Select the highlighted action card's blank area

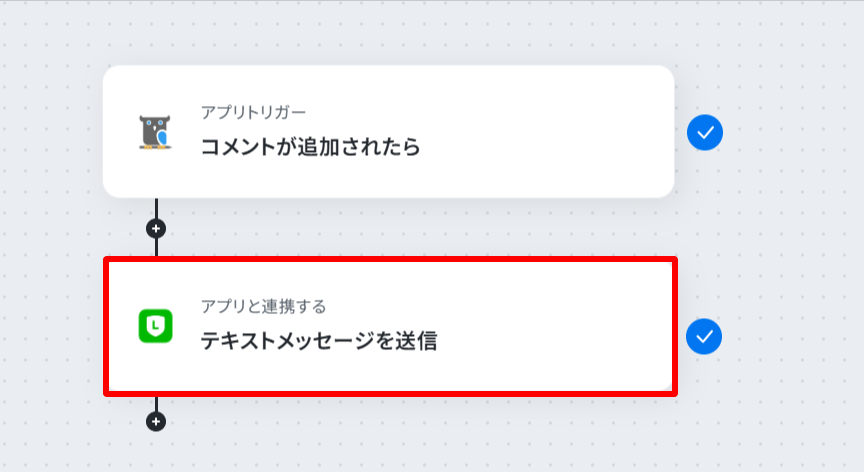click(551, 328)
